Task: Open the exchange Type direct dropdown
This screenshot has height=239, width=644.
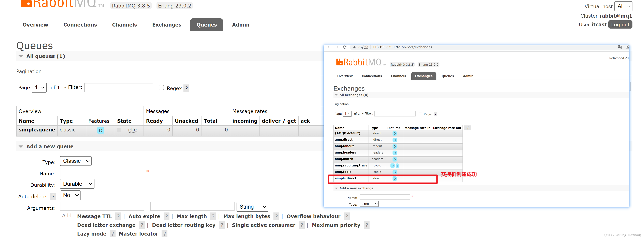Action: pyautogui.click(x=369, y=204)
